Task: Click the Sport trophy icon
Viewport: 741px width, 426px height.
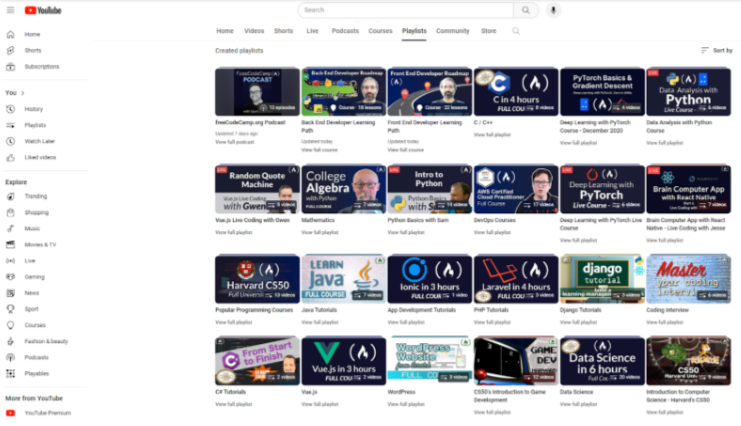Action: click(x=10, y=309)
